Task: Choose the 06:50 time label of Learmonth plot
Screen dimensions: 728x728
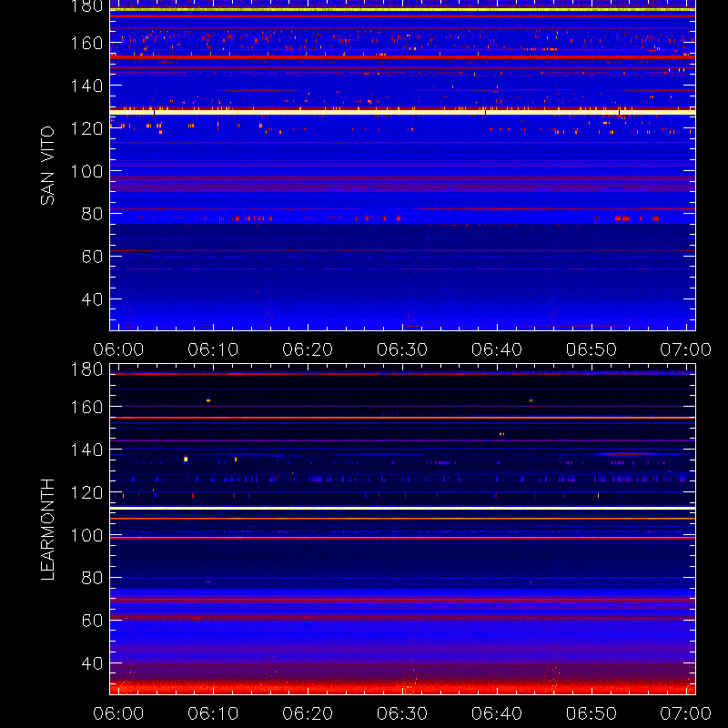Action: pyautogui.click(x=591, y=713)
